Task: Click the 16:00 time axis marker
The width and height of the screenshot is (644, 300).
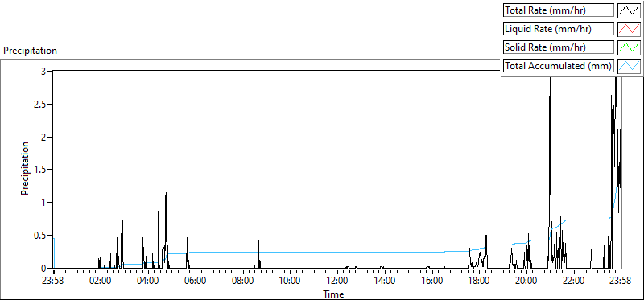Action: click(432, 282)
